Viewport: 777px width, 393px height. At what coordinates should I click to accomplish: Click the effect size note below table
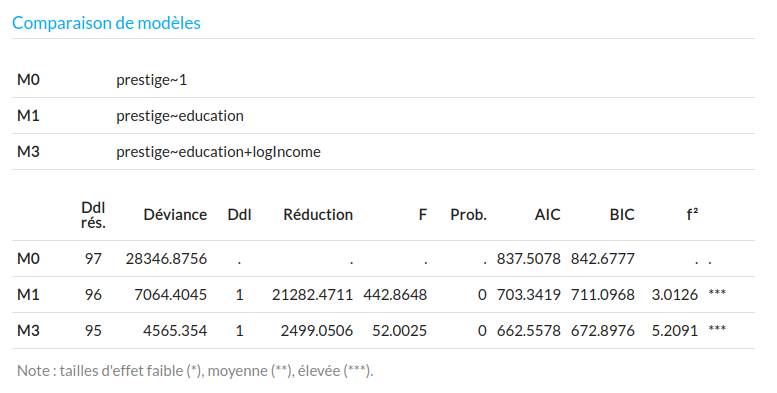pyautogui.click(x=195, y=371)
